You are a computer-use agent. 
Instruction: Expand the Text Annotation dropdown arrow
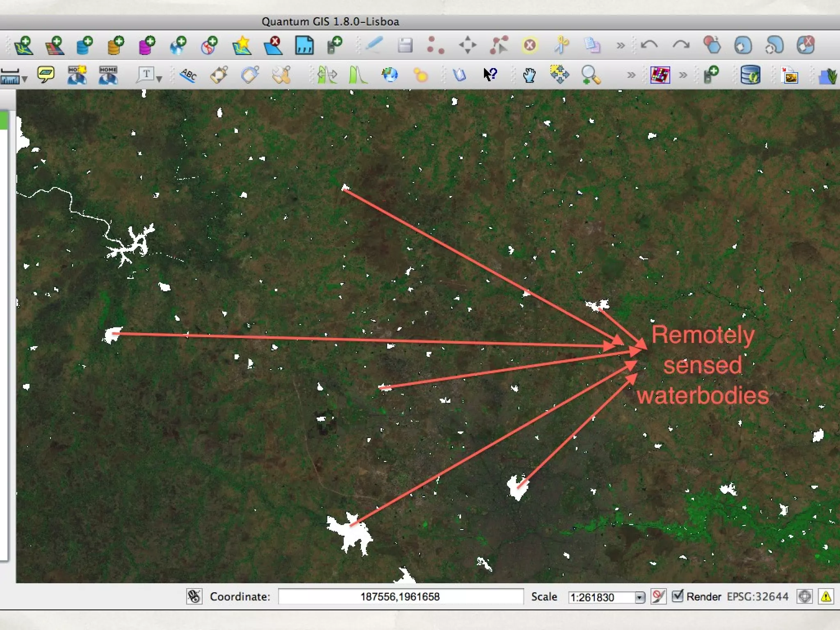click(x=159, y=79)
